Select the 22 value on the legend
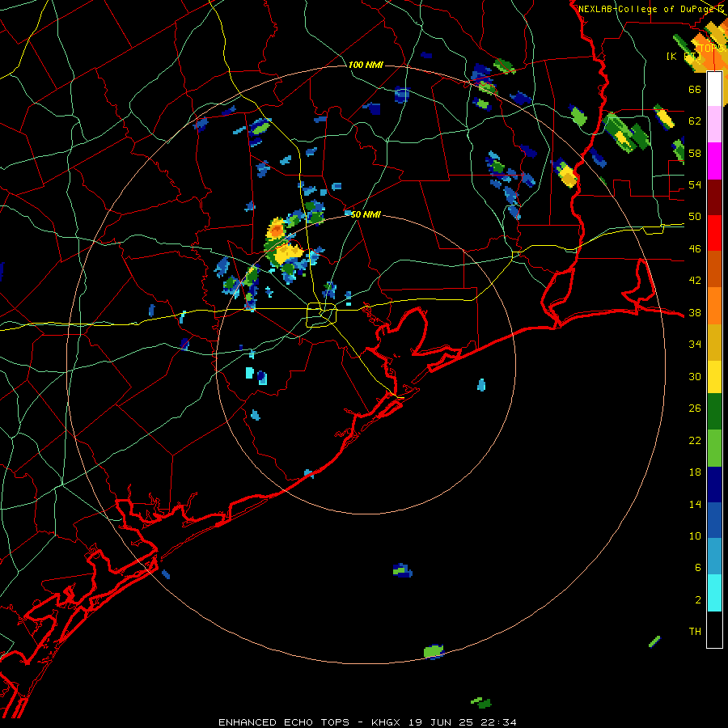Viewport: 728px width, 728px height. click(695, 440)
